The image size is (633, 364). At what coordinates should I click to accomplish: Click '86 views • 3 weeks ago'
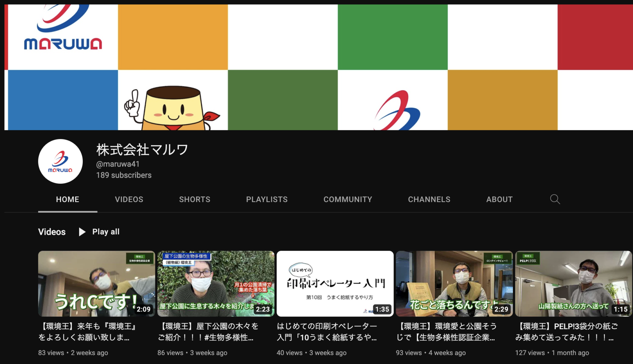tap(192, 353)
